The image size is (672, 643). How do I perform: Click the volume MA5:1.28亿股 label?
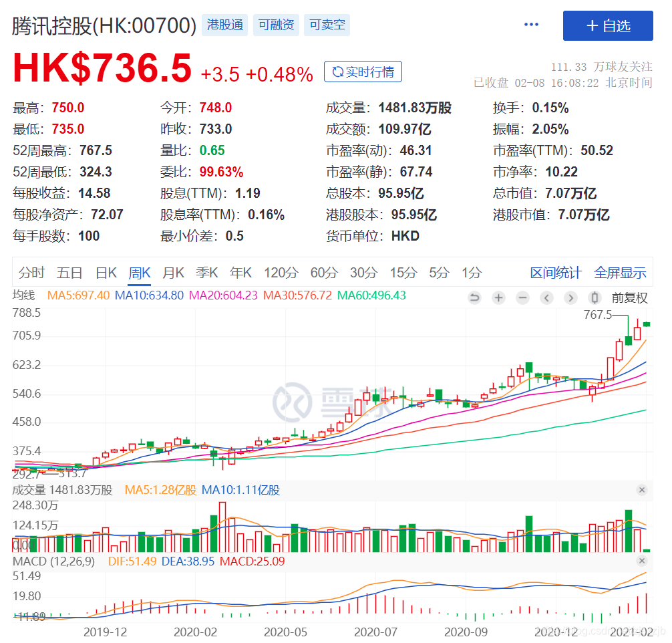[x=161, y=490]
